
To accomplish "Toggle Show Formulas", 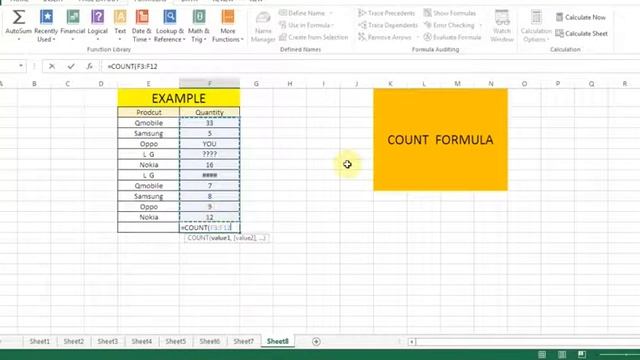I will tap(449, 13).
